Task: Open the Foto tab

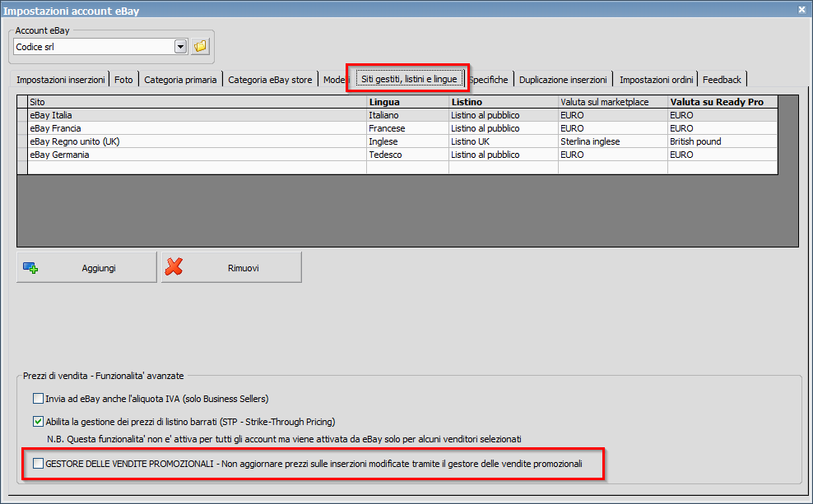Action: [x=123, y=79]
